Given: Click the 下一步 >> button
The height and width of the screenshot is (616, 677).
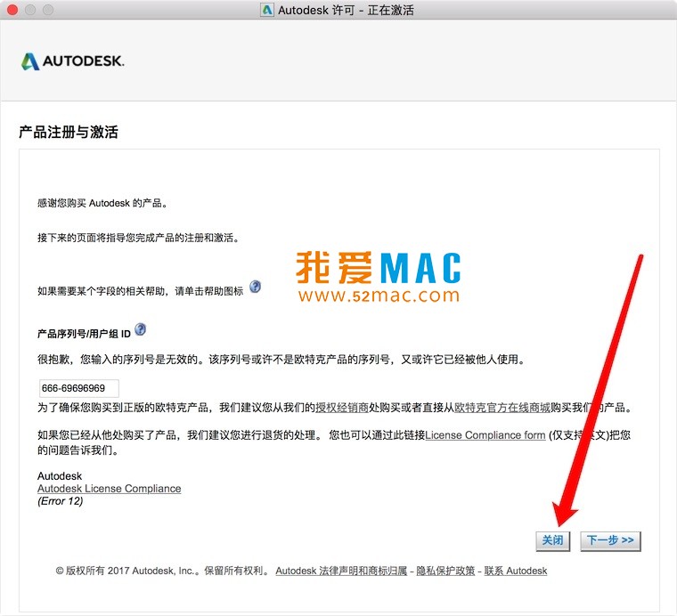Looking at the screenshot, I should [x=610, y=540].
